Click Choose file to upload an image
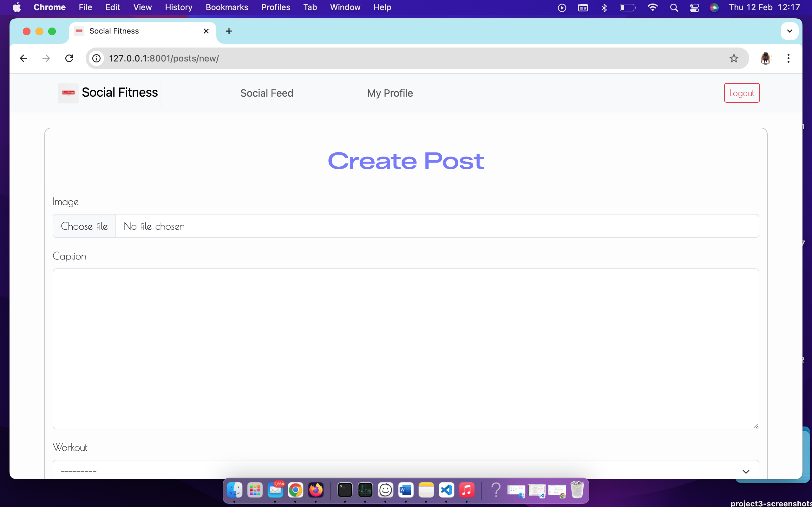 84,226
